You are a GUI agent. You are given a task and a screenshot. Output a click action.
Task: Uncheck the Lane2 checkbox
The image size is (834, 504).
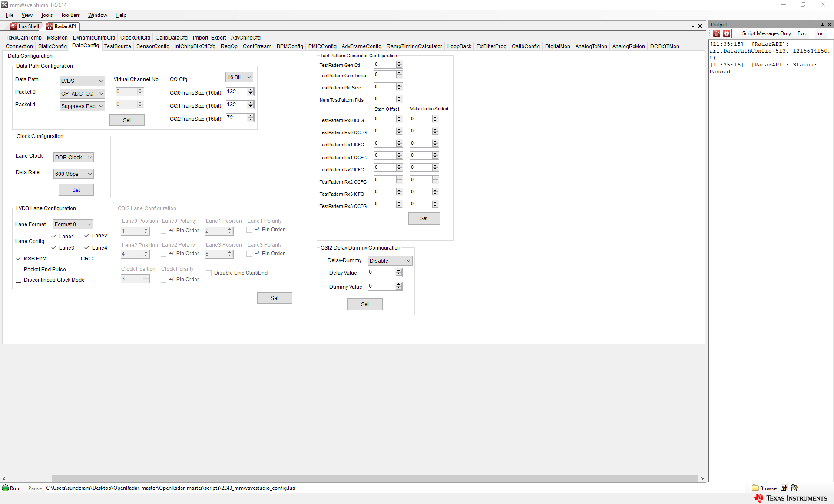coord(87,236)
